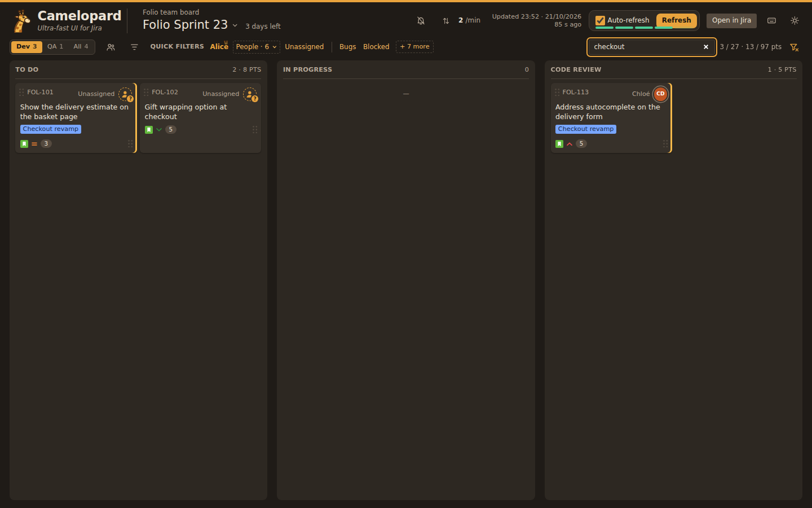Switch theme with the sun icon
The height and width of the screenshot is (508, 812).
pyautogui.click(x=795, y=21)
